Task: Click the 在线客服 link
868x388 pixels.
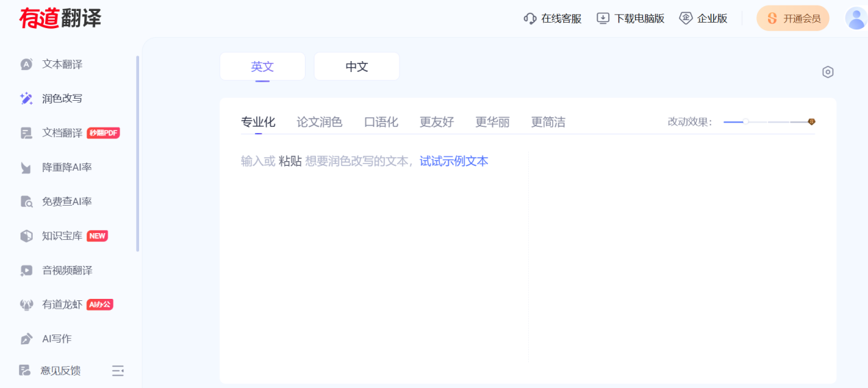Action: (561, 19)
